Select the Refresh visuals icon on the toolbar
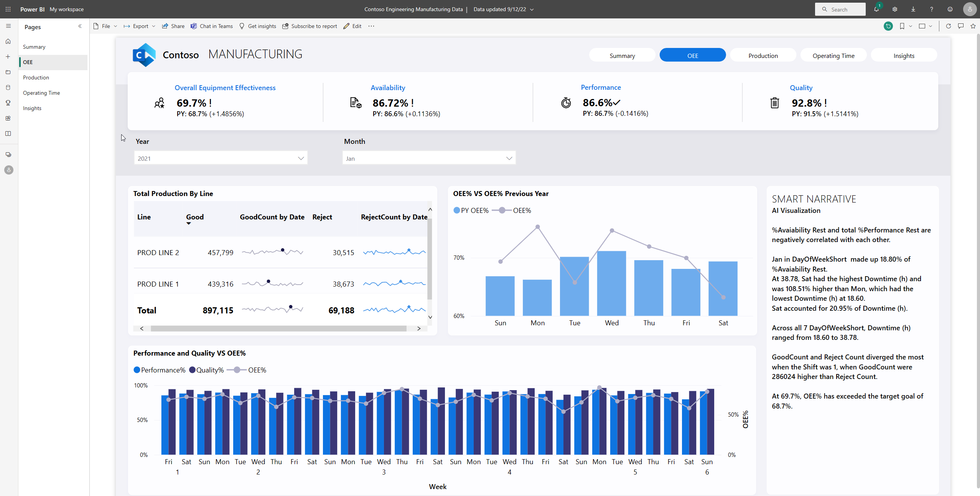Image resolution: width=980 pixels, height=496 pixels. (948, 26)
